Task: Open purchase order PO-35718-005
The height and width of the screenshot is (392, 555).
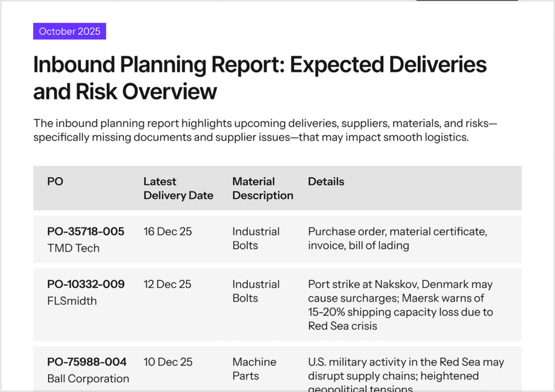Action: [86, 232]
